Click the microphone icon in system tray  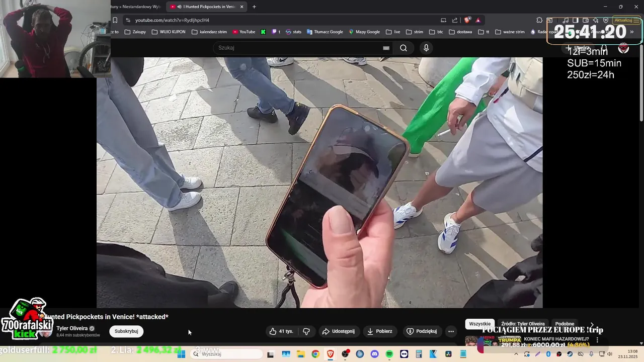[x=591, y=354]
